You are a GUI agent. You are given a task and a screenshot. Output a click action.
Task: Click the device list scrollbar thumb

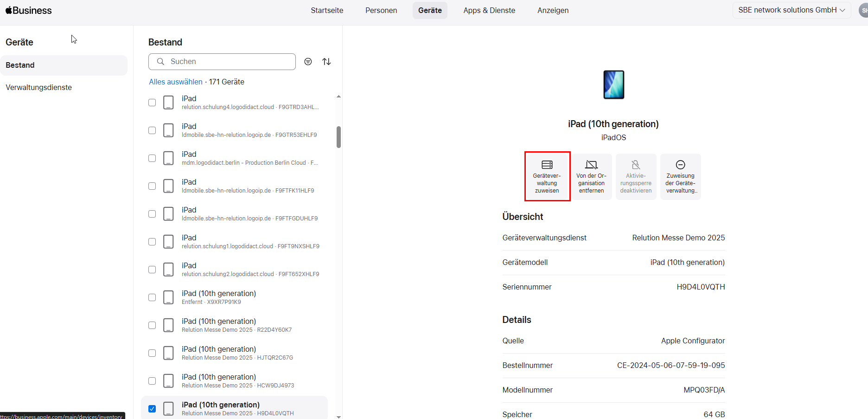pyautogui.click(x=339, y=137)
